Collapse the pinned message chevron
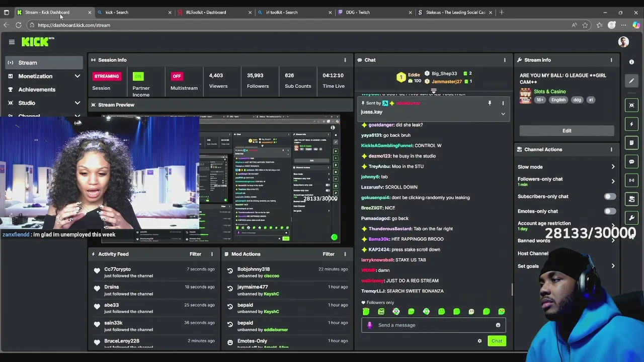 (x=503, y=114)
